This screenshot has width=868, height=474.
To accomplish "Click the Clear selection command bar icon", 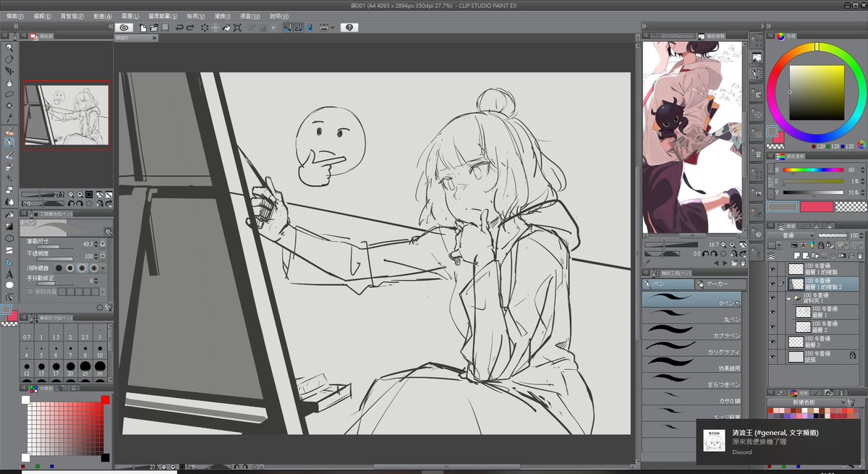I will 204,27.
